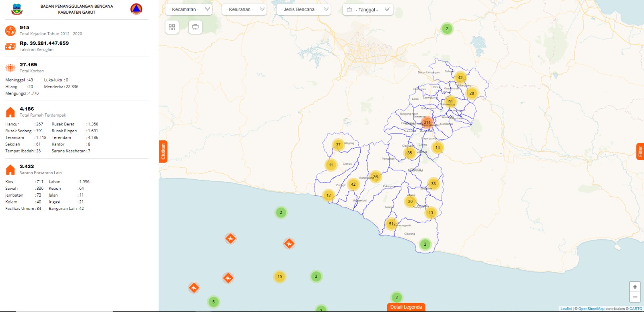Open the Kecamatan dropdown
Image resolution: width=644 pixels, height=312 pixels.
(189, 9)
